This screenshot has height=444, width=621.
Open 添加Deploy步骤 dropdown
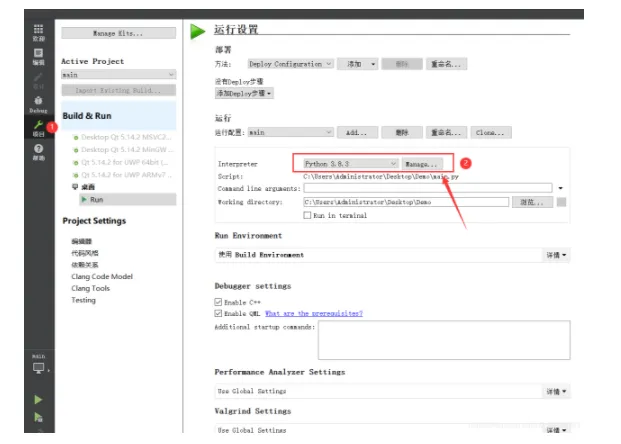tap(244, 93)
